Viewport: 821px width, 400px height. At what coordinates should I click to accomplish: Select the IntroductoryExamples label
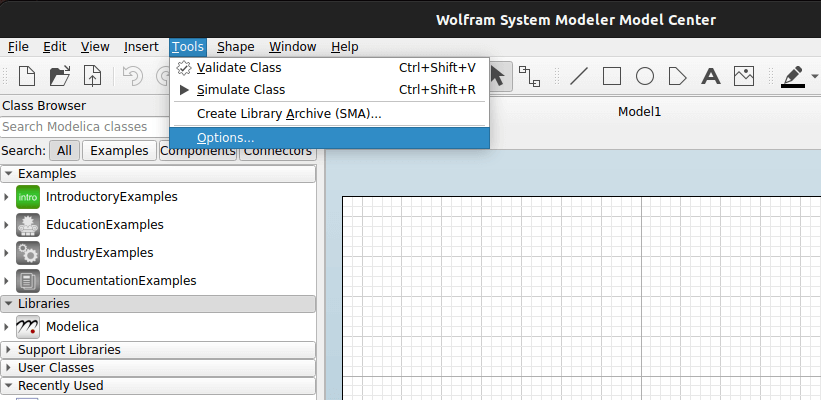tap(112, 197)
